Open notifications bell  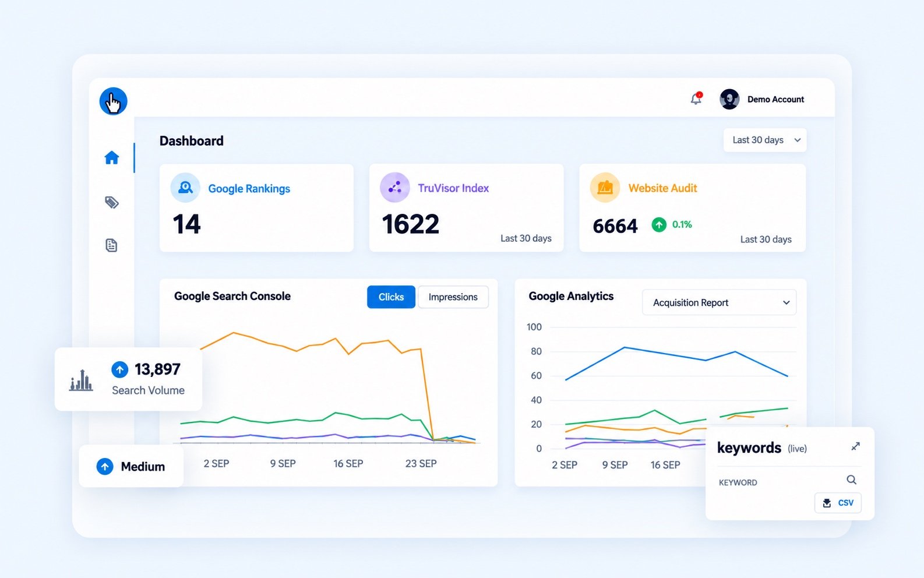pyautogui.click(x=696, y=98)
